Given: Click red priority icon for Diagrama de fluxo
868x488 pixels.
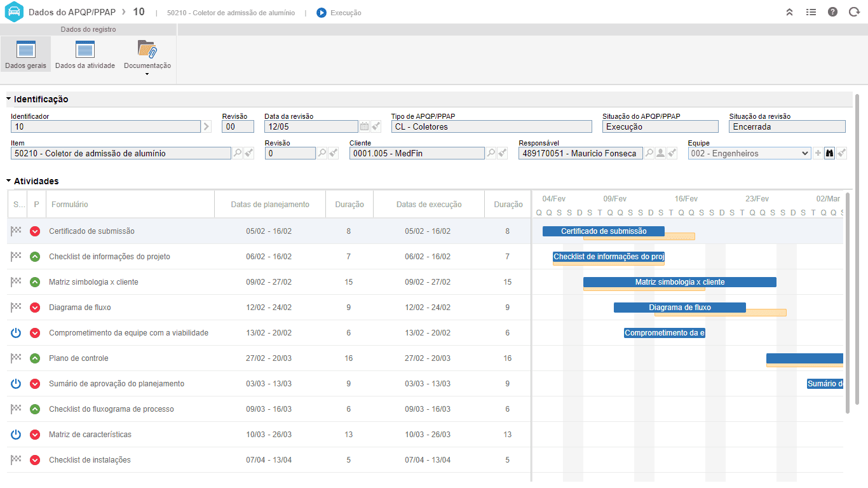Looking at the screenshot, I should [35, 308].
